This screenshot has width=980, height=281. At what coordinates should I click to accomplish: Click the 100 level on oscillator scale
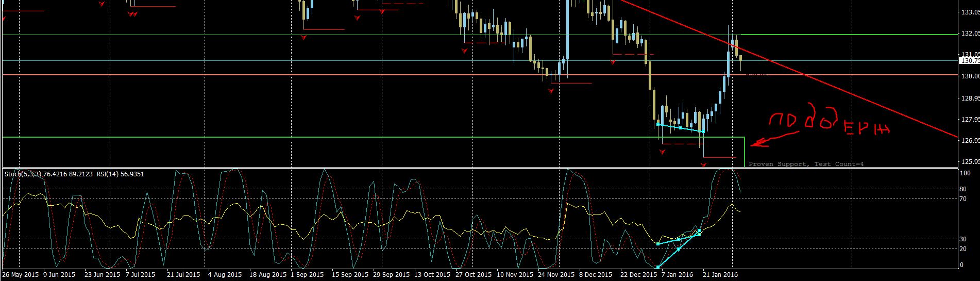pyautogui.click(x=966, y=174)
